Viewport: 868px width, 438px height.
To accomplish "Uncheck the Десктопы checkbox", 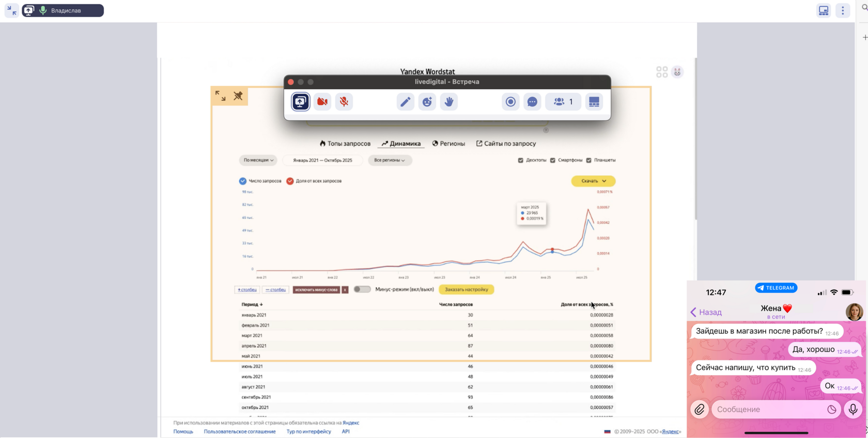I will point(520,160).
